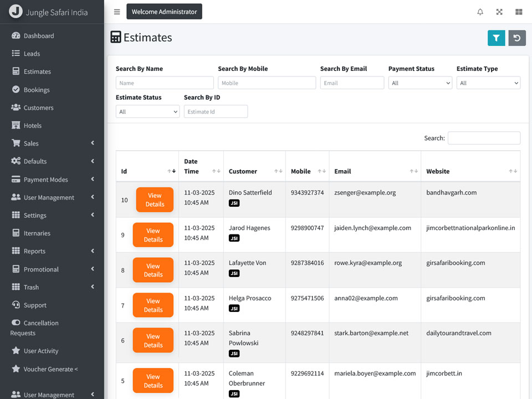The height and width of the screenshot is (399, 532).
Task: Sort table by Id column
Action: (x=147, y=166)
